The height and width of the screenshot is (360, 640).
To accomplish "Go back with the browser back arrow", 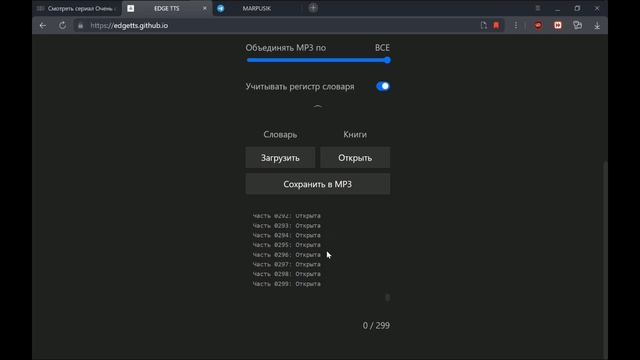I will pos(43,25).
